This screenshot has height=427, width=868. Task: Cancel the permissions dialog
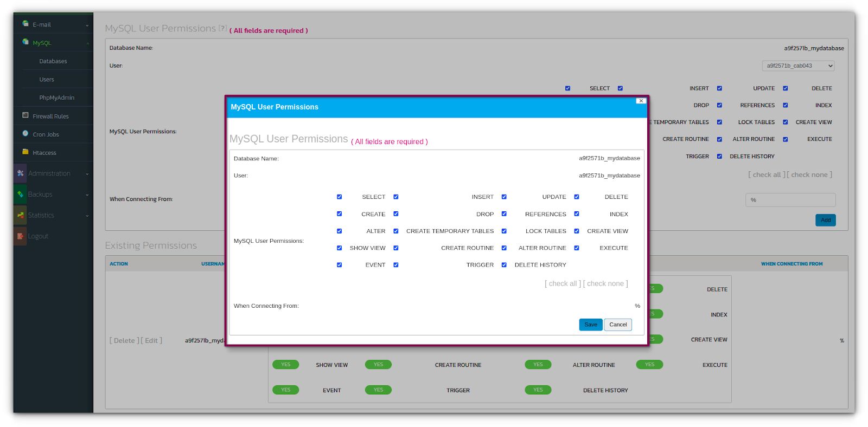(618, 325)
